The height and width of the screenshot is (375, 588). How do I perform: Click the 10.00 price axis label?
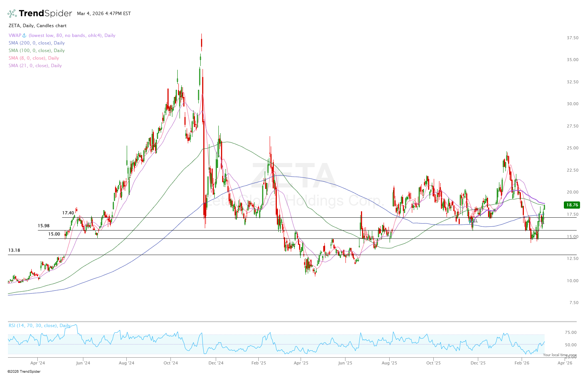click(573, 281)
